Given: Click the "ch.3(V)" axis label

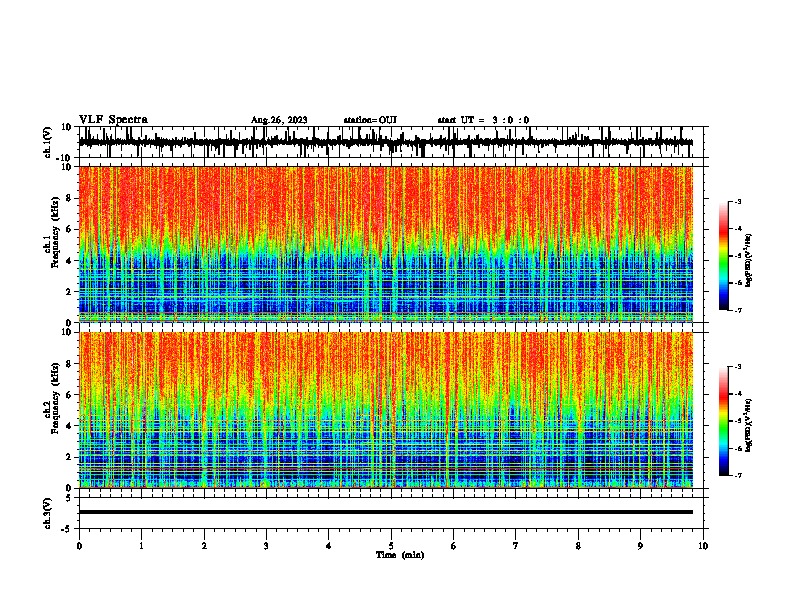Looking at the screenshot, I should [48, 513].
